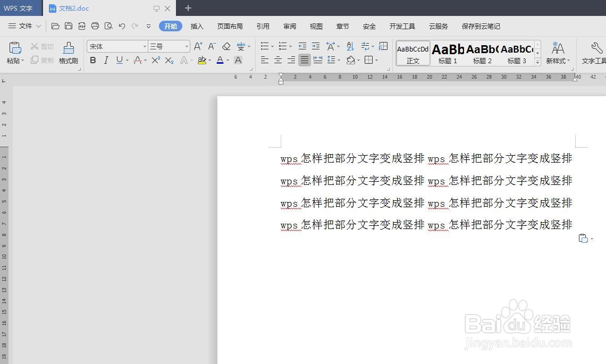The width and height of the screenshot is (606, 364).
Task: Switch to 插入 Insert tab
Action: (197, 26)
